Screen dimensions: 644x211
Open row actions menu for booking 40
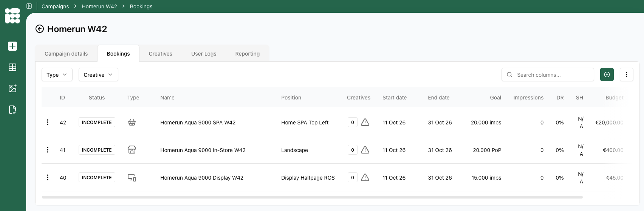point(48,177)
